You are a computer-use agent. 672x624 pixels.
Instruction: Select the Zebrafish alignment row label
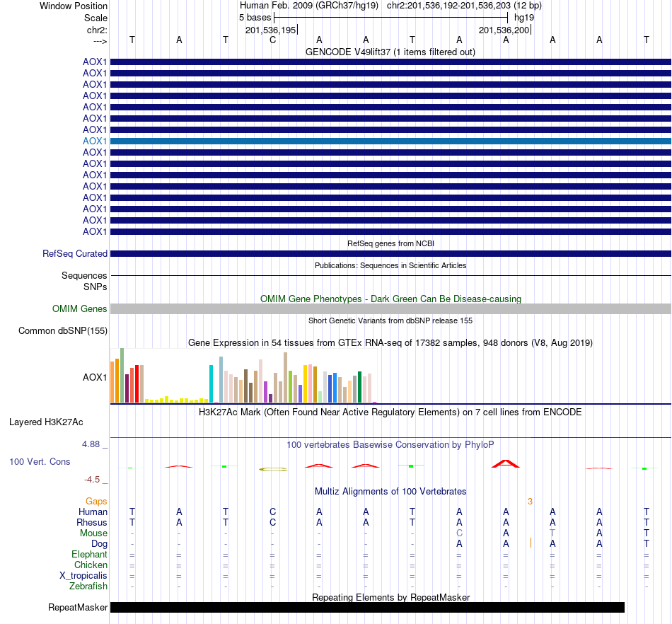(x=88, y=586)
